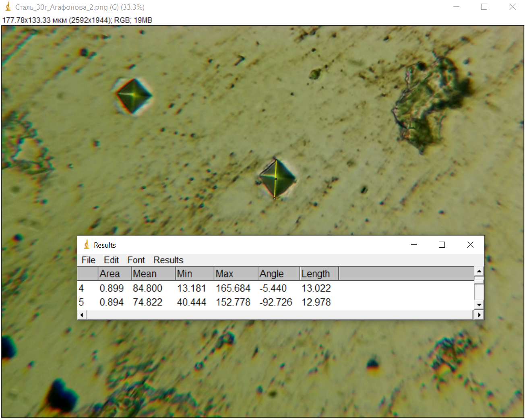This screenshot has height=420, width=525.
Task: Close the Сталь_30г image window
Action: [x=513, y=7]
